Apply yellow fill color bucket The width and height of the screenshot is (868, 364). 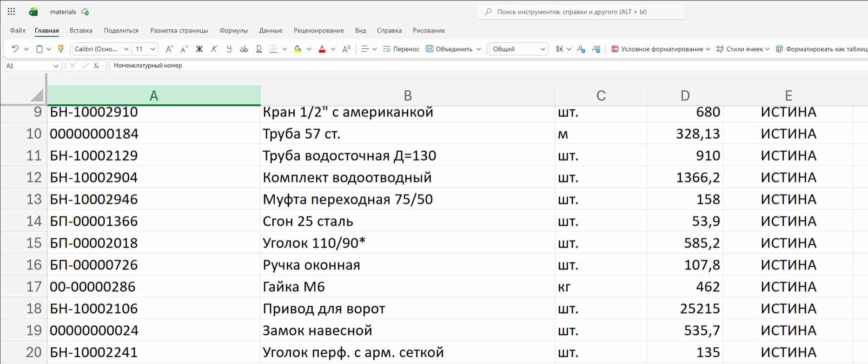(298, 49)
